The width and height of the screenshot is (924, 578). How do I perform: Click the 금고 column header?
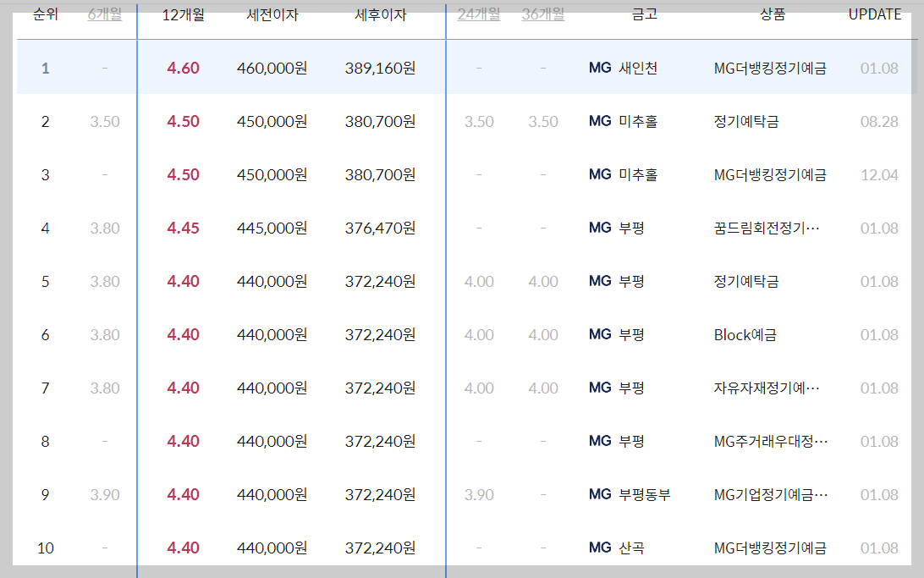click(x=644, y=14)
